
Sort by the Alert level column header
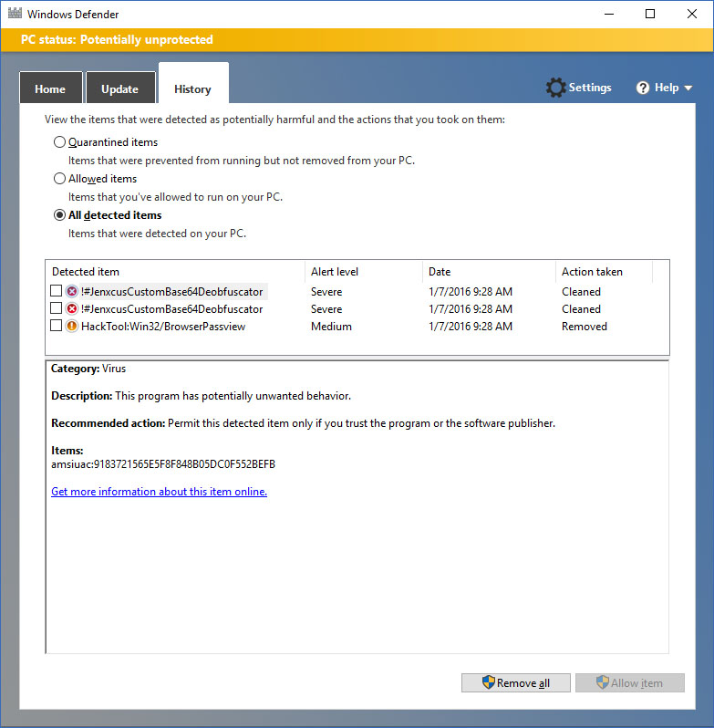[x=364, y=272]
